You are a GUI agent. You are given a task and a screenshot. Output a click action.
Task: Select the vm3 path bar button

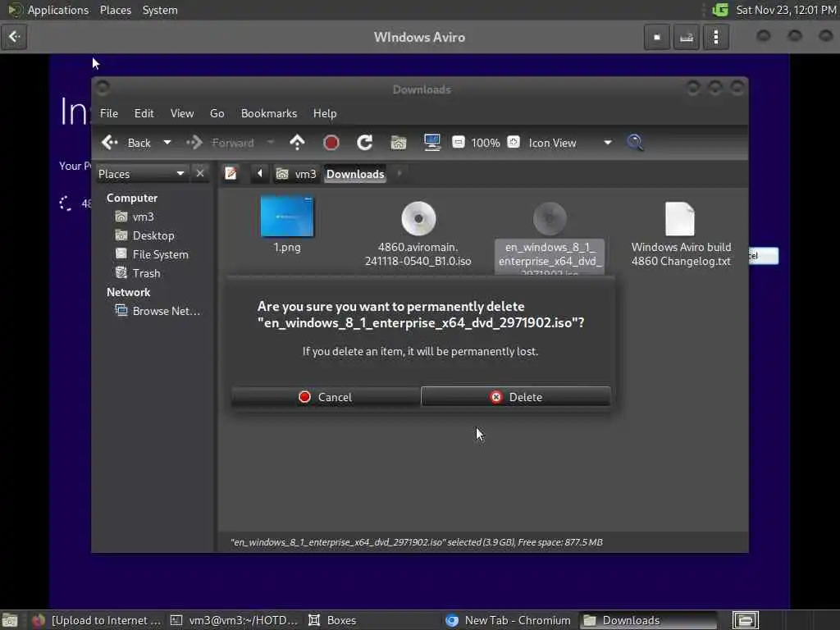pos(296,174)
